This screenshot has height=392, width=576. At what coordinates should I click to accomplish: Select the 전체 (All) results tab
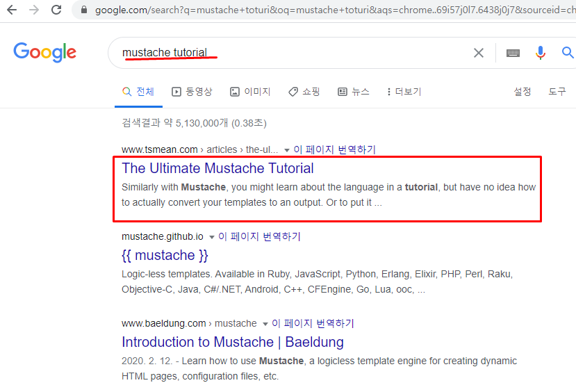(138, 92)
